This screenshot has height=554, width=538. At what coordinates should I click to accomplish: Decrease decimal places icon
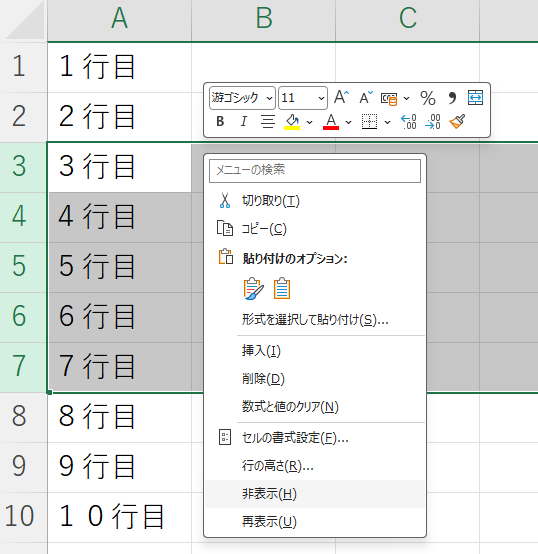(433, 122)
